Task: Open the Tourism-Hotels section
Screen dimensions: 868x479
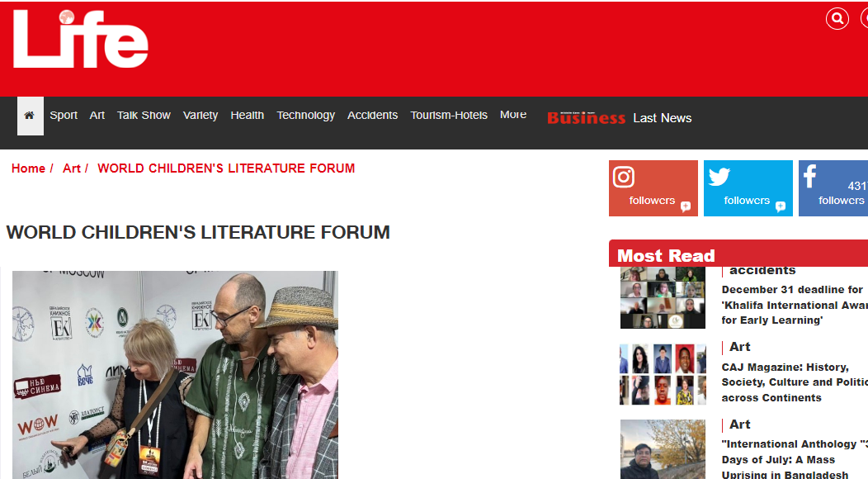Action: pyautogui.click(x=449, y=115)
